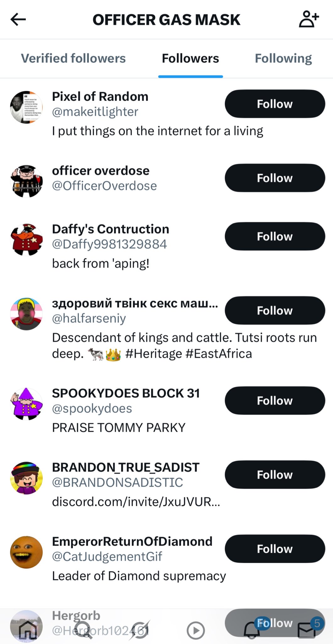333x644 pixels.
Task: Switch to the Following tab
Action: click(283, 58)
